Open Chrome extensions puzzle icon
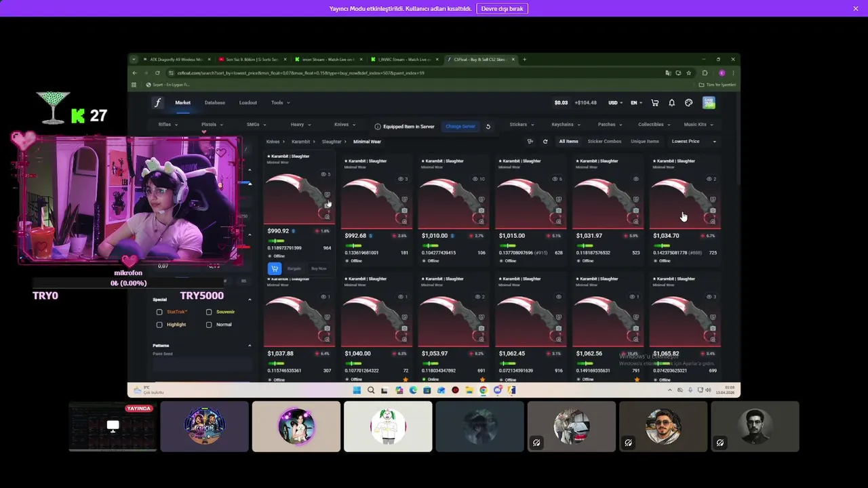Image resolution: width=868 pixels, height=488 pixels. [x=705, y=73]
